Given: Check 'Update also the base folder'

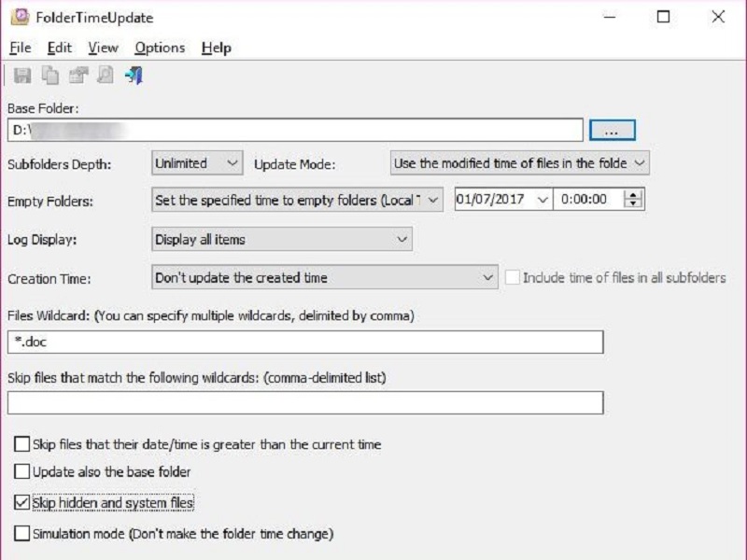Looking at the screenshot, I should pos(22,472).
